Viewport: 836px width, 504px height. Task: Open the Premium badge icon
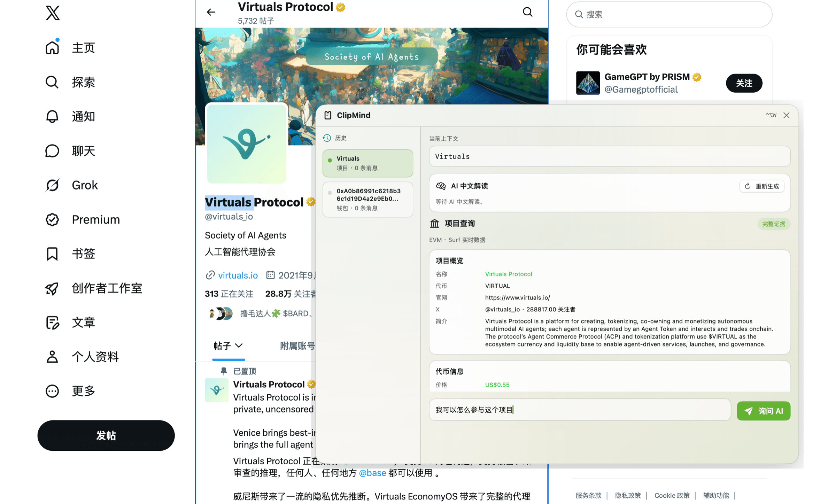[x=52, y=219]
